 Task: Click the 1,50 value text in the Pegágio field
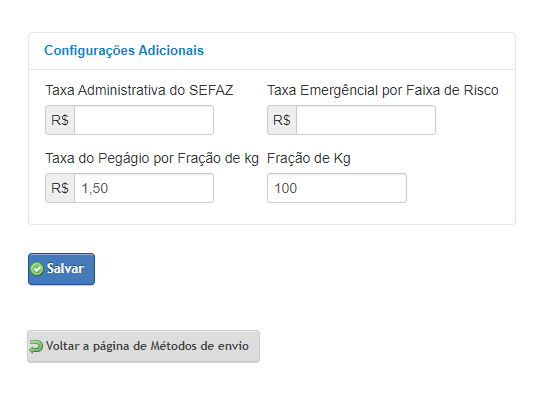95,188
